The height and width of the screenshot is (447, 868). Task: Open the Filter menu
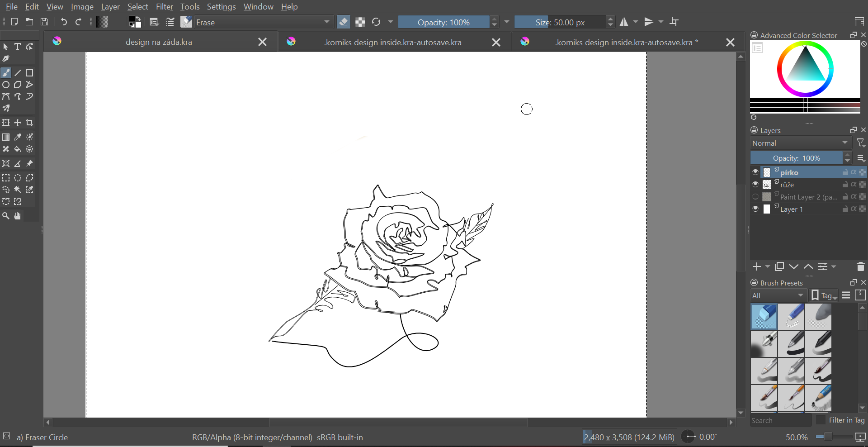pos(164,7)
